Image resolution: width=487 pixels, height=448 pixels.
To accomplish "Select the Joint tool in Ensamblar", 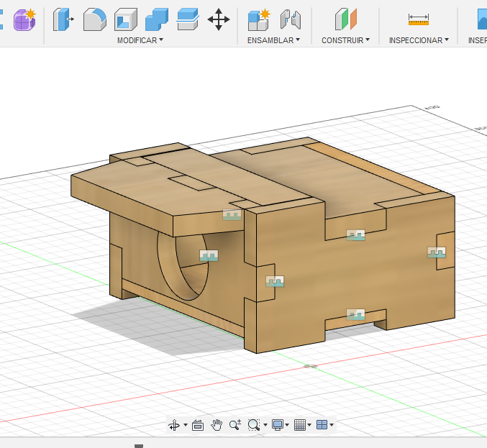I will [x=290, y=19].
